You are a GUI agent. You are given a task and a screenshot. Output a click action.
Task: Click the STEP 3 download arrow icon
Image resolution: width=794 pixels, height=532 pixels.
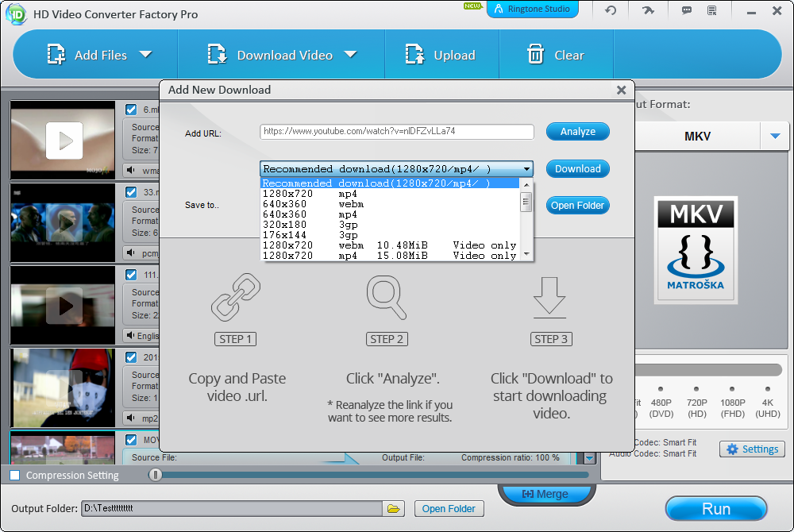(x=550, y=297)
